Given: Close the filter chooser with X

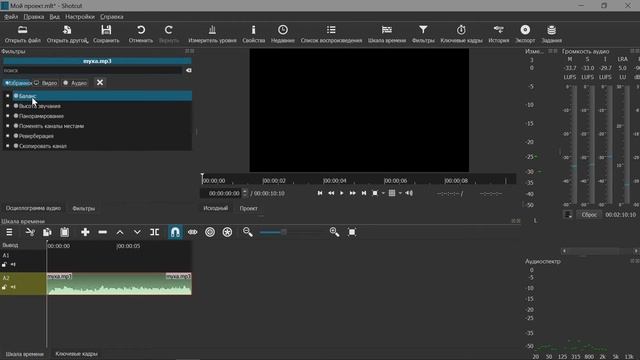Looking at the screenshot, I should [x=100, y=82].
